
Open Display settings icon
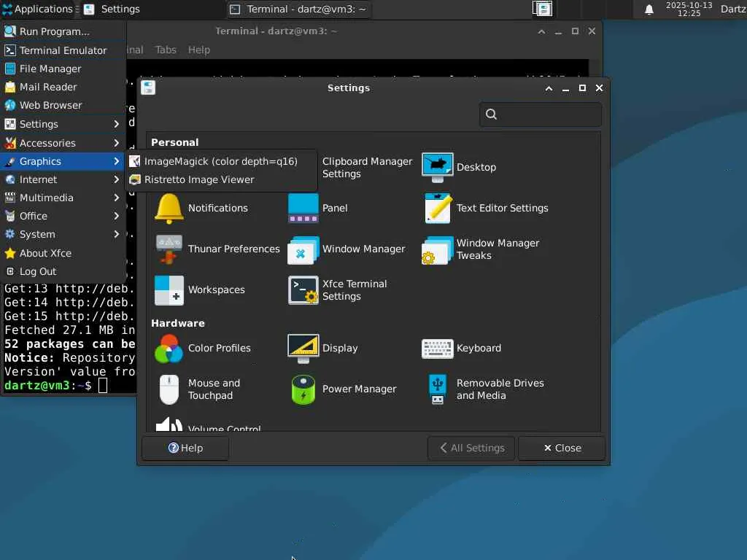303,348
